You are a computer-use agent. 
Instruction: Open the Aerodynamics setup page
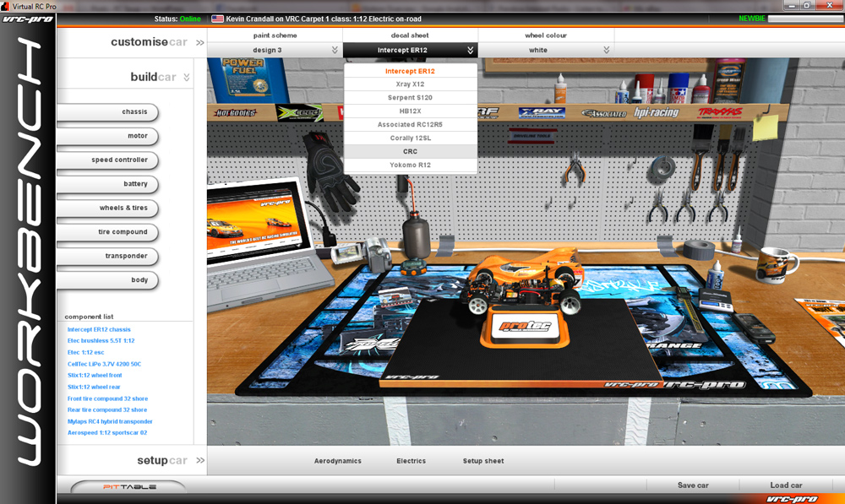(338, 461)
